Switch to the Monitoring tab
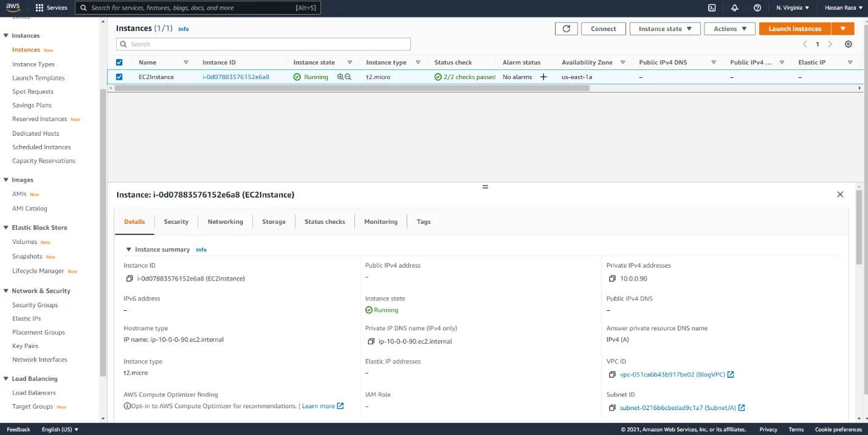The height and width of the screenshot is (435, 868). point(381,221)
